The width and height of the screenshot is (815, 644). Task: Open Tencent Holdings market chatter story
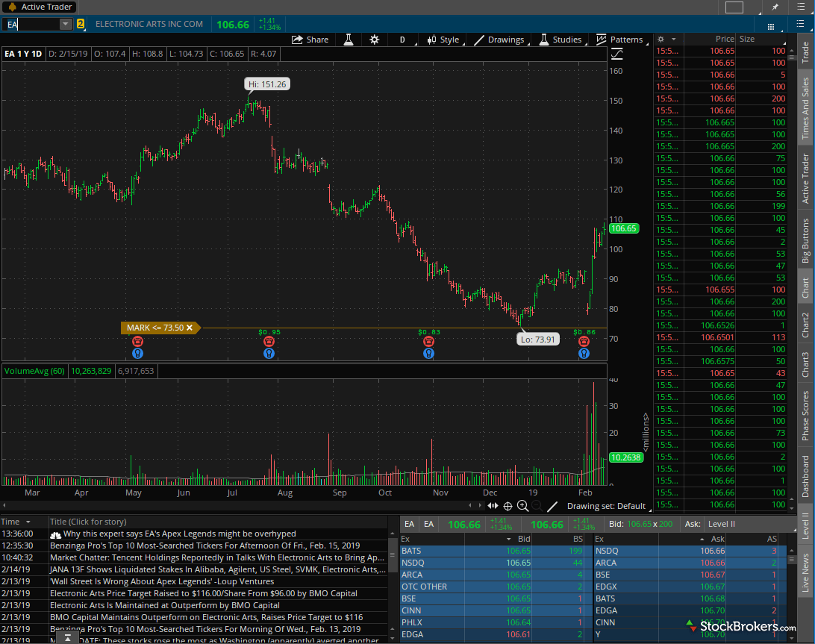click(217, 557)
